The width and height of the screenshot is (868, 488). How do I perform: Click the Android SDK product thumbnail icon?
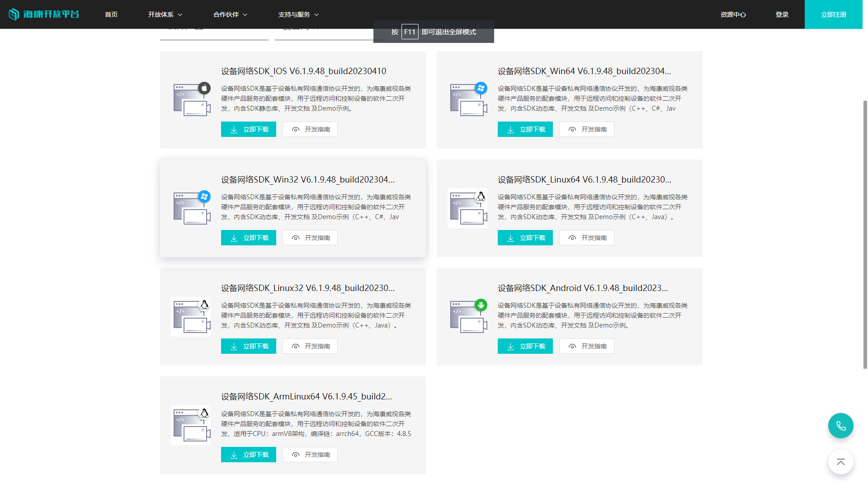click(468, 316)
